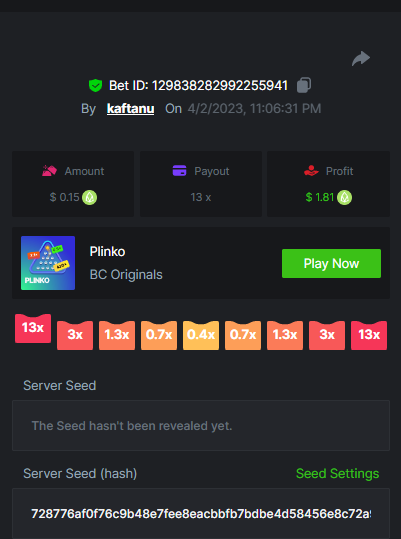Select the highlighted leftmost 13x multiplier
401x539 pixels.
tap(33, 328)
